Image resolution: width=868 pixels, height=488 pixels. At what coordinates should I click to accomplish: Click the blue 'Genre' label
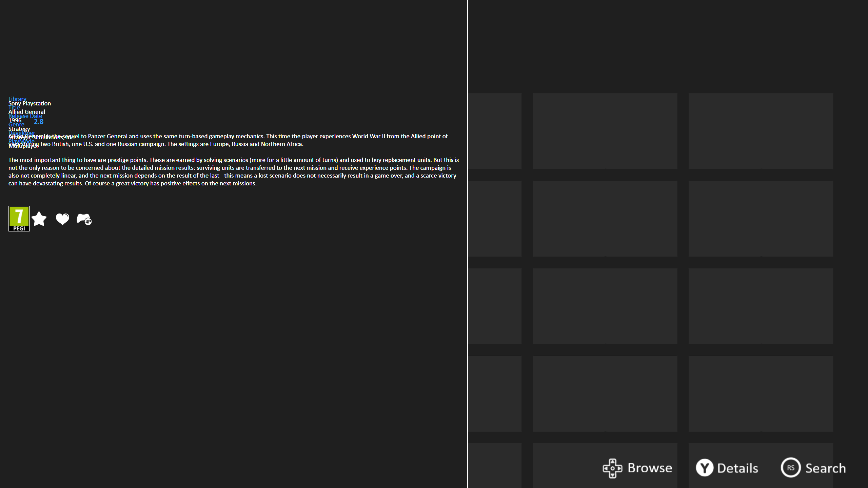(16, 124)
